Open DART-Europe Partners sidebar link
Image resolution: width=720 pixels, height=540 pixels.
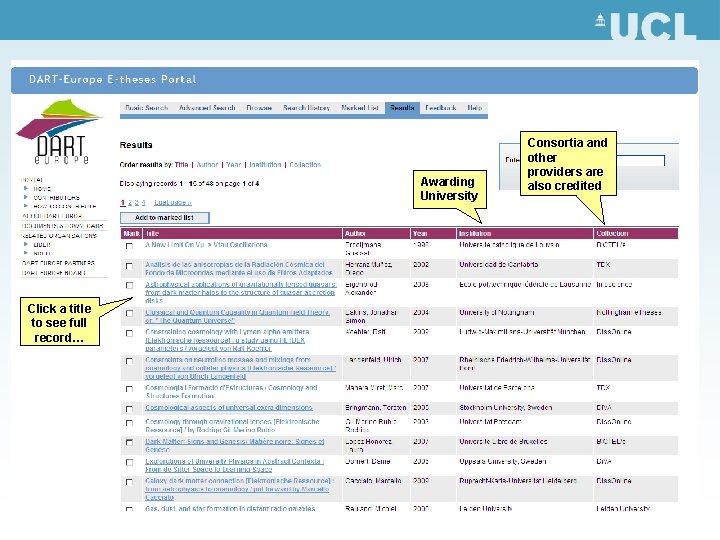point(58,263)
